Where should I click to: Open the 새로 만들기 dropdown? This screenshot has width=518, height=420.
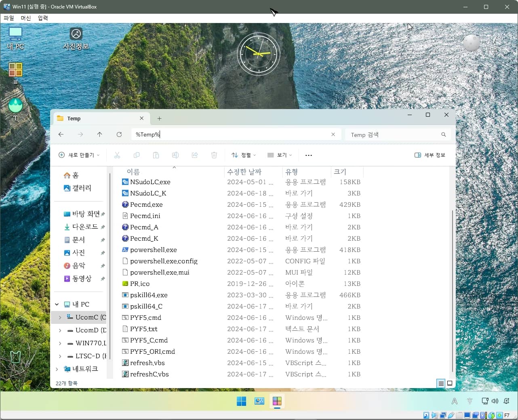click(x=79, y=155)
